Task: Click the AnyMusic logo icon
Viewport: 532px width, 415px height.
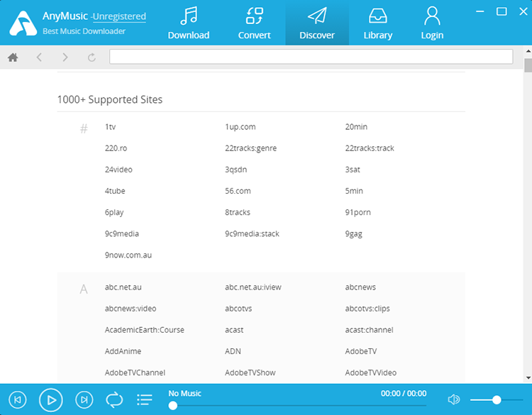Action: point(23,23)
